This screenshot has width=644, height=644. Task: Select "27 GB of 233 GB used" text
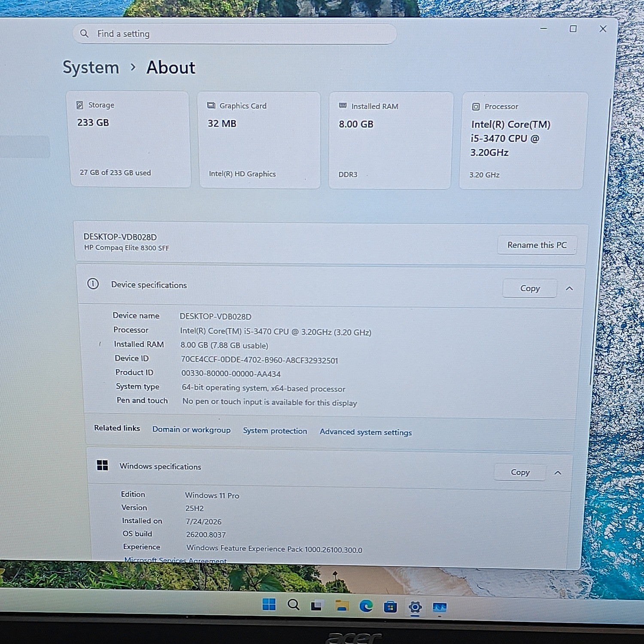coord(115,173)
